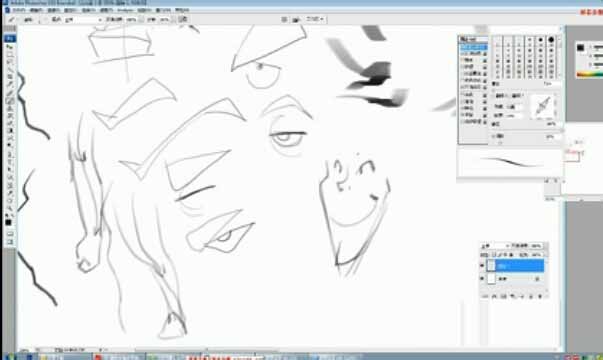Select the Rectangular Marquee tool
This screenshot has height=360, width=603.
click(x=10, y=54)
